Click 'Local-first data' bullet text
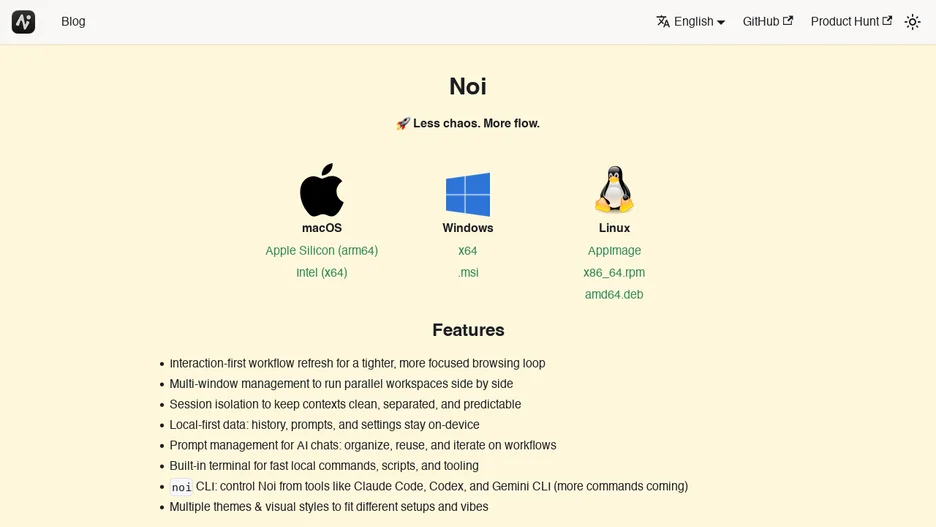The height and width of the screenshot is (527, 936). pos(324,425)
